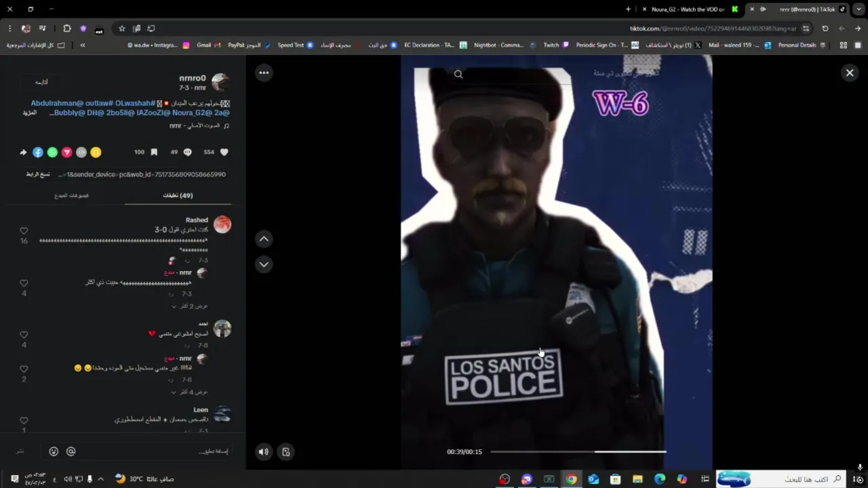Bookmark the video with save icon showing 100
868x488 pixels.
[x=154, y=152]
